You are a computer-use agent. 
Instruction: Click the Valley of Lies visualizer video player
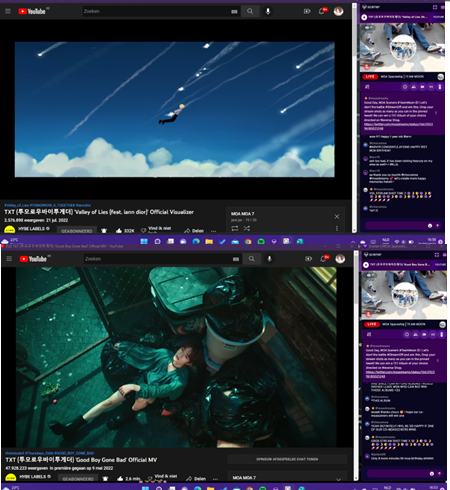click(175, 109)
